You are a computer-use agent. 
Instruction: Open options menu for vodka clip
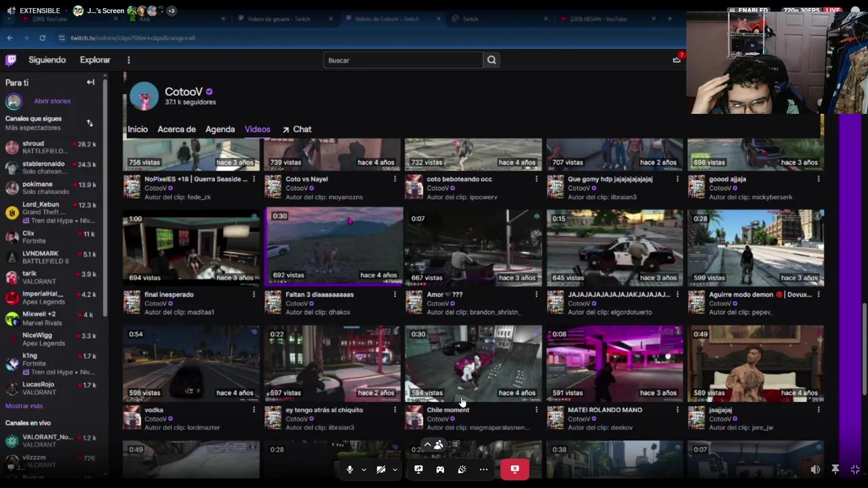(254, 410)
